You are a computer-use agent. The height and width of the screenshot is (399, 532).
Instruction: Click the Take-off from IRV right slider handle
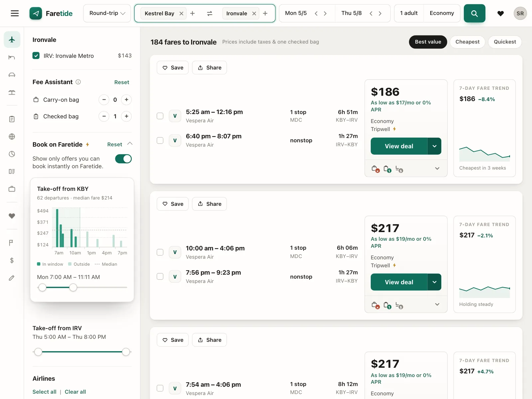coord(126,352)
